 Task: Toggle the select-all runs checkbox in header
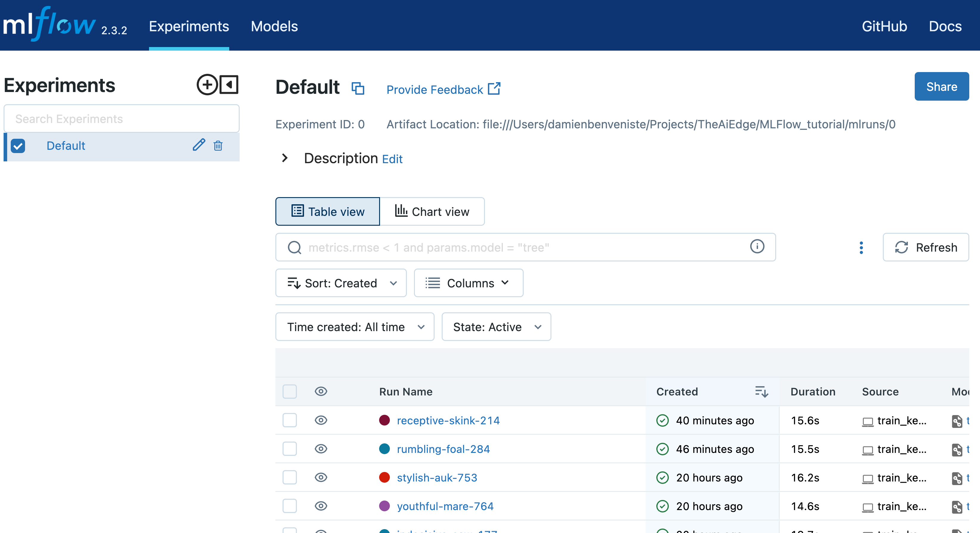tap(289, 392)
